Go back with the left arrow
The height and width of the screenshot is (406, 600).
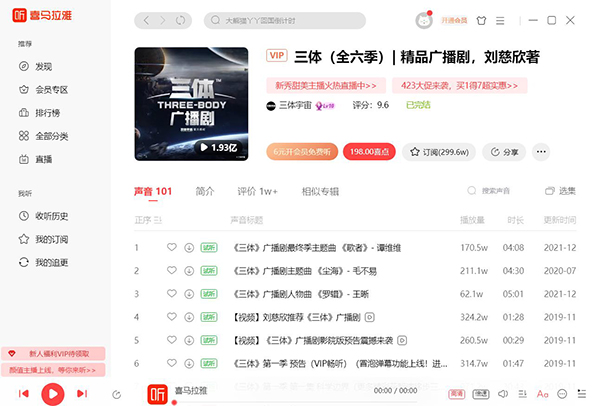click(146, 20)
